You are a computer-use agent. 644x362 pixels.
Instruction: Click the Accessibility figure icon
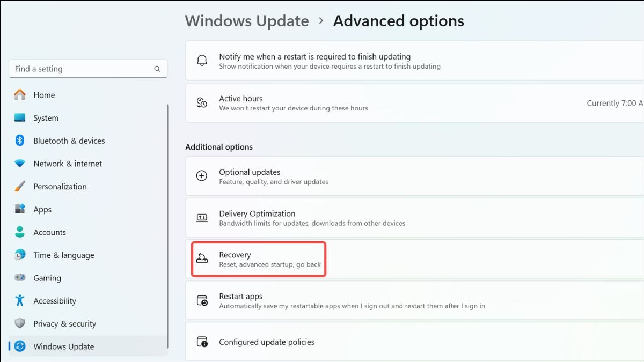(20, 300)
